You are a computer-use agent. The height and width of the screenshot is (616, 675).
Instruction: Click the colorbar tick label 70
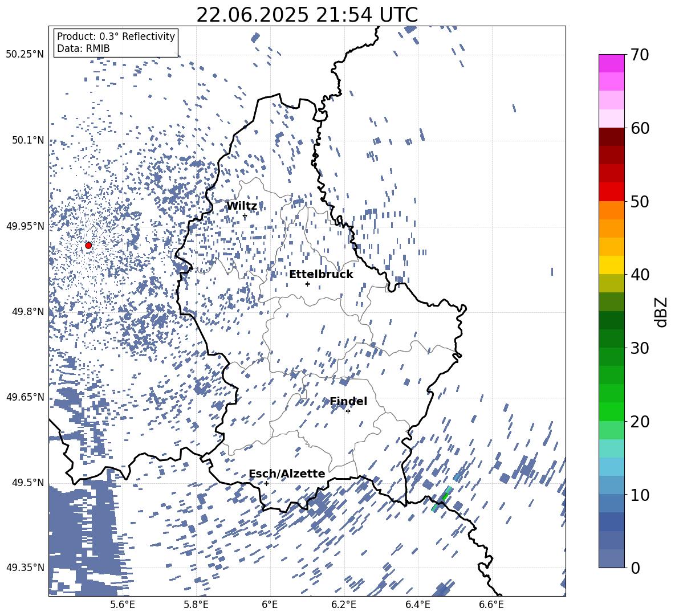640,55
